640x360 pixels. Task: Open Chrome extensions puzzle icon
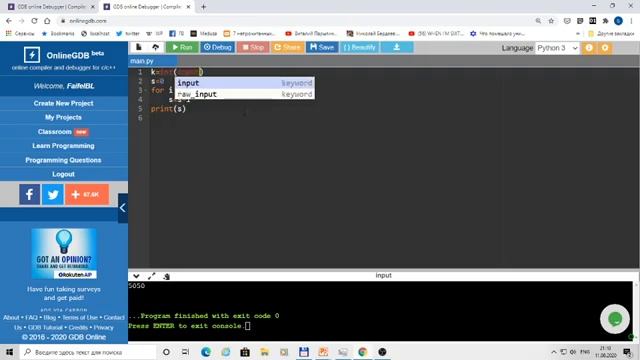pyautogui.click(x=605, y=21)
